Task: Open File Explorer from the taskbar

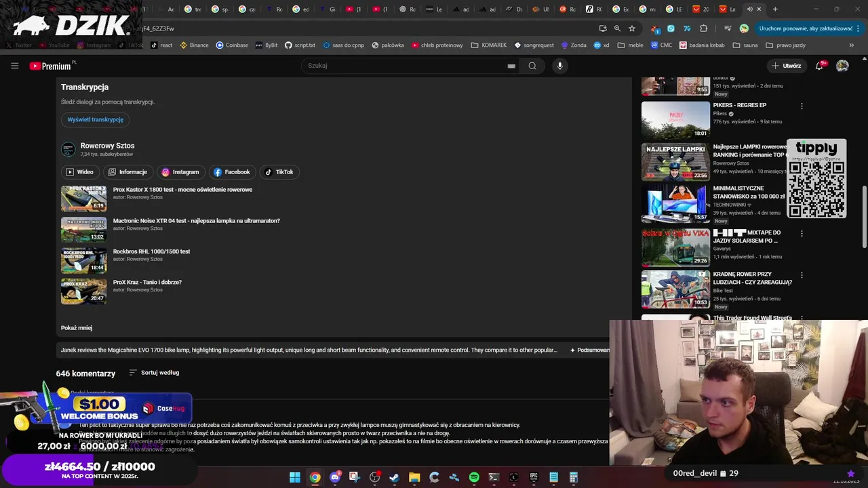Action: tap(414, 477)
